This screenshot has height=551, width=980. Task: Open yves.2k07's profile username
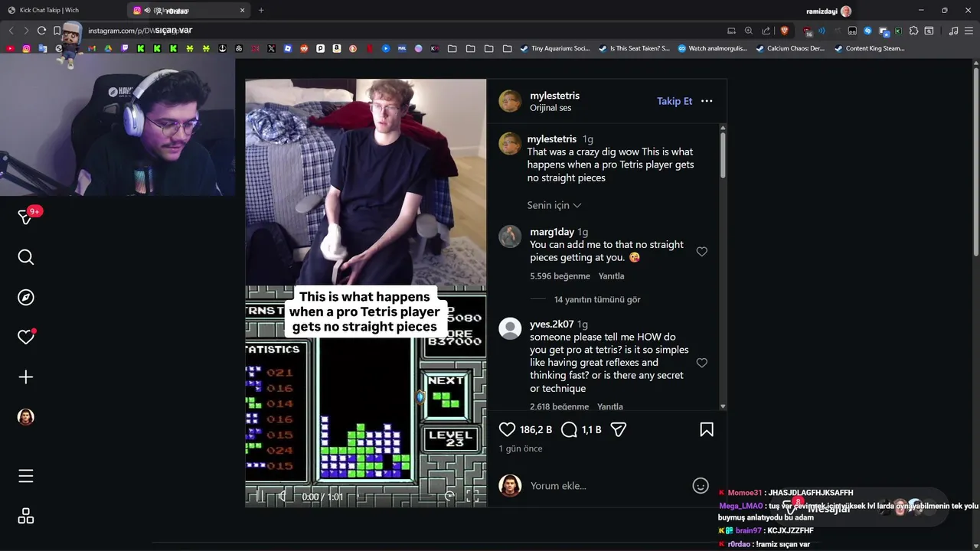(552, 324)
